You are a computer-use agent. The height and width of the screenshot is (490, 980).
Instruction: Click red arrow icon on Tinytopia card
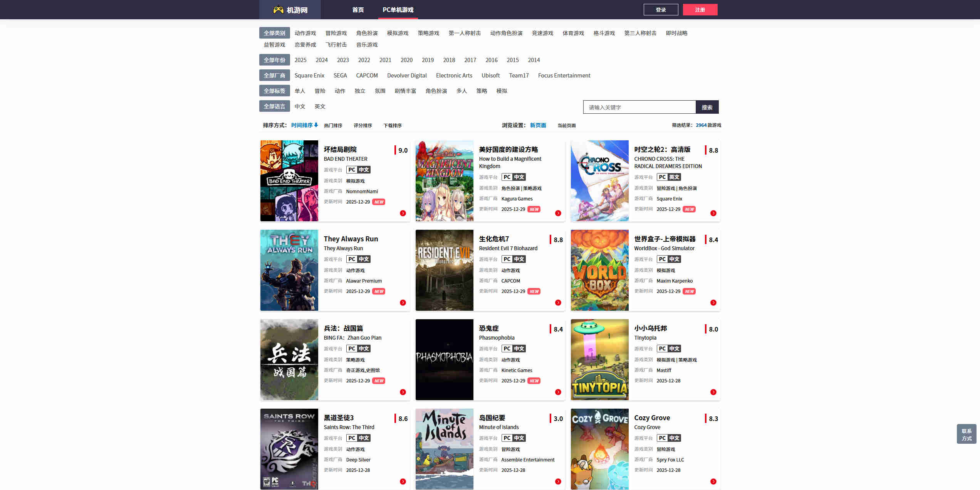(713, 392)
